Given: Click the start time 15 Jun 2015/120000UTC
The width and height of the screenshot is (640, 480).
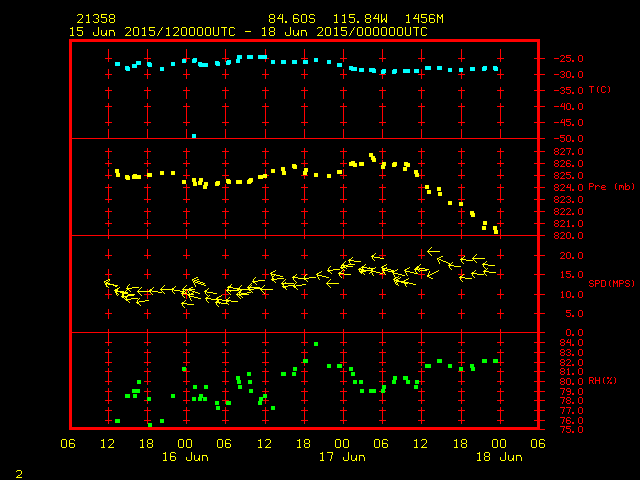Looking at the screenshot, I should 152,32.
